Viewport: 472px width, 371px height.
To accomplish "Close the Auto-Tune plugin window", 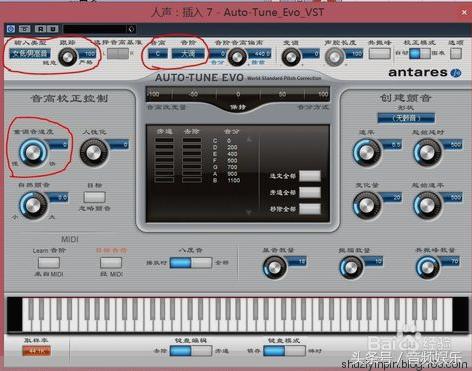I will [x=464, y=12].
